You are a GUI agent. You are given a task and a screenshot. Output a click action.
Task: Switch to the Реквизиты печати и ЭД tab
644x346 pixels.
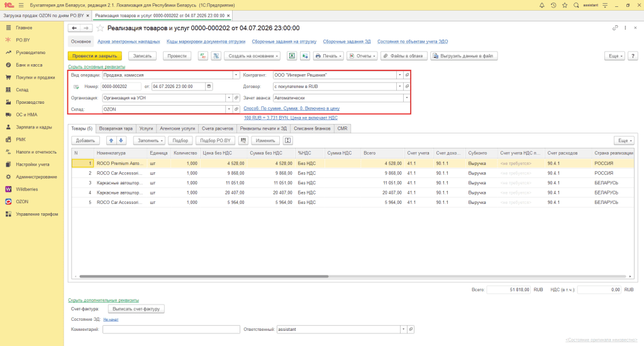pyautogui.click(x=264, y=128)
